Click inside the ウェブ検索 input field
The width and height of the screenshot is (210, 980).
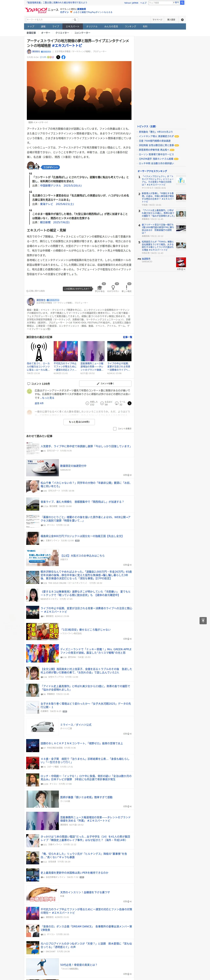[x=160, y=3]
